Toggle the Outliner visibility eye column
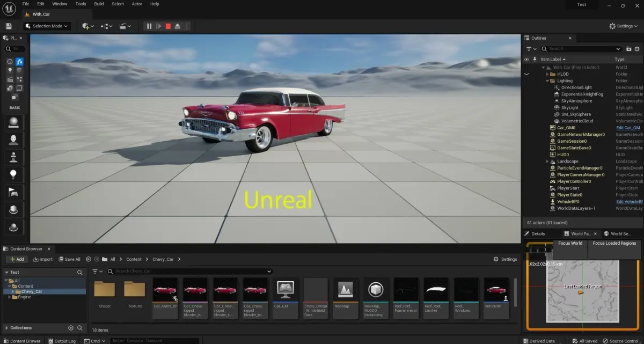Image resolution: width=644 pixels, height=344 pixels. (x=526, y=59)
